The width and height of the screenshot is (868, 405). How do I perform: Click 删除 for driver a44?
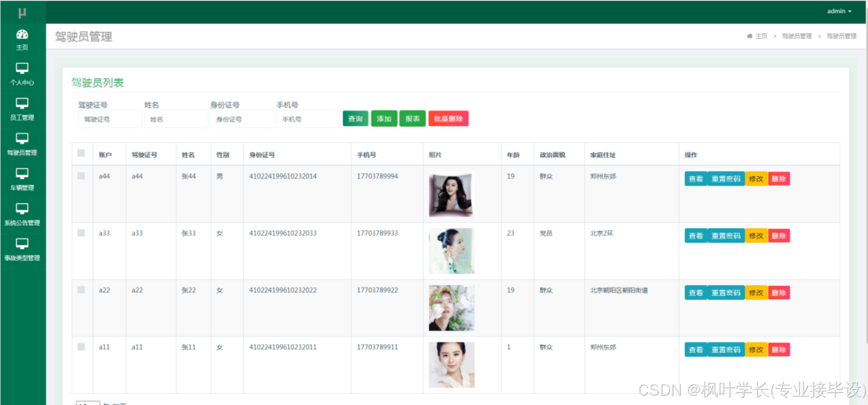pos(778,179)
